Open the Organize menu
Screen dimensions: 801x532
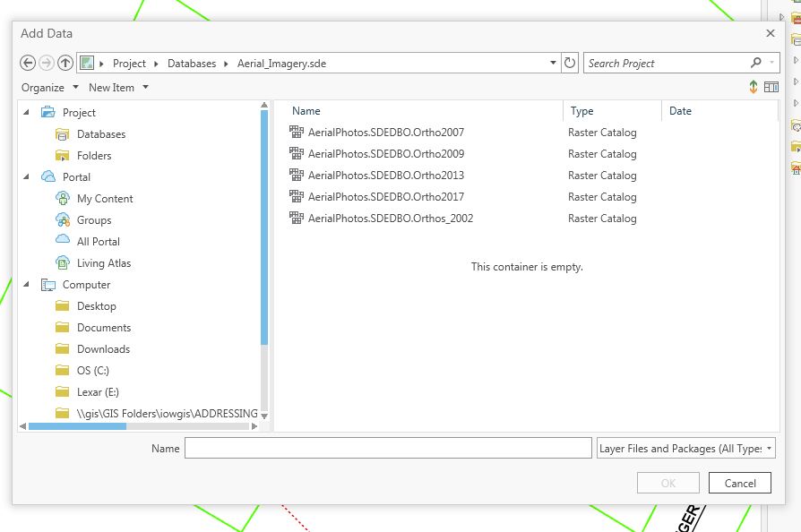tap(41, 87)
